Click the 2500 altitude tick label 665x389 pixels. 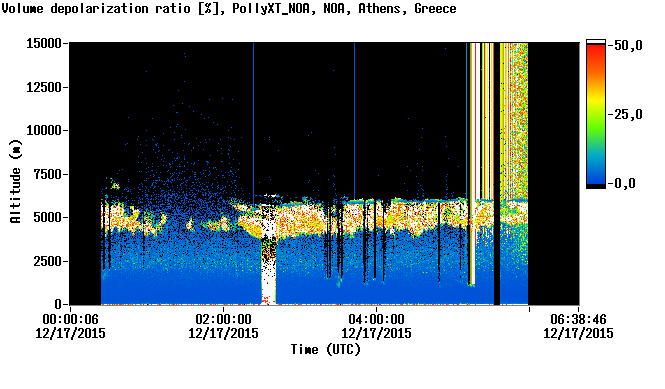(48, 261)
